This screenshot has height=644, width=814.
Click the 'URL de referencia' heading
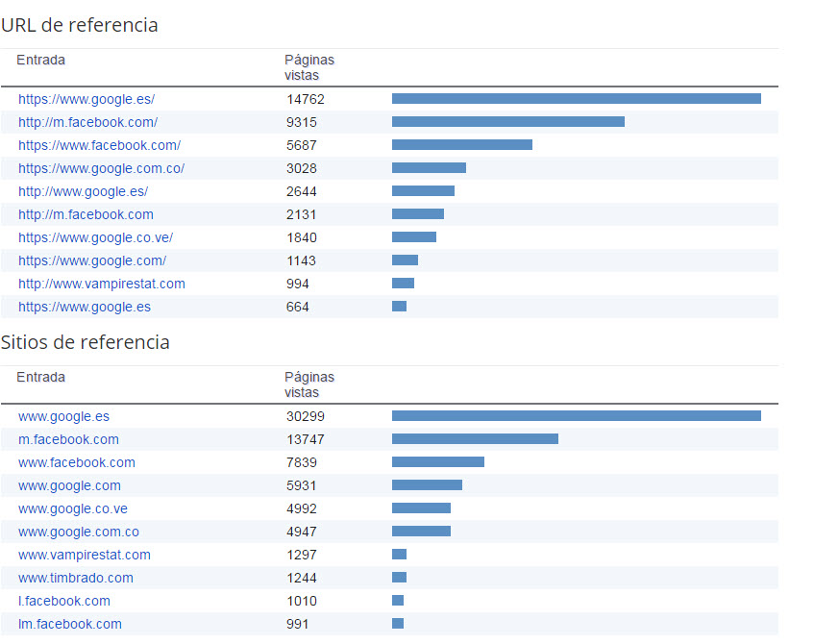pos(80,25)
